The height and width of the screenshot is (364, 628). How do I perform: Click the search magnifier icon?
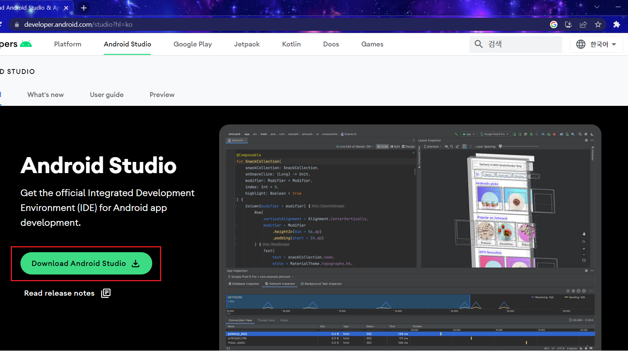point(479,44)
